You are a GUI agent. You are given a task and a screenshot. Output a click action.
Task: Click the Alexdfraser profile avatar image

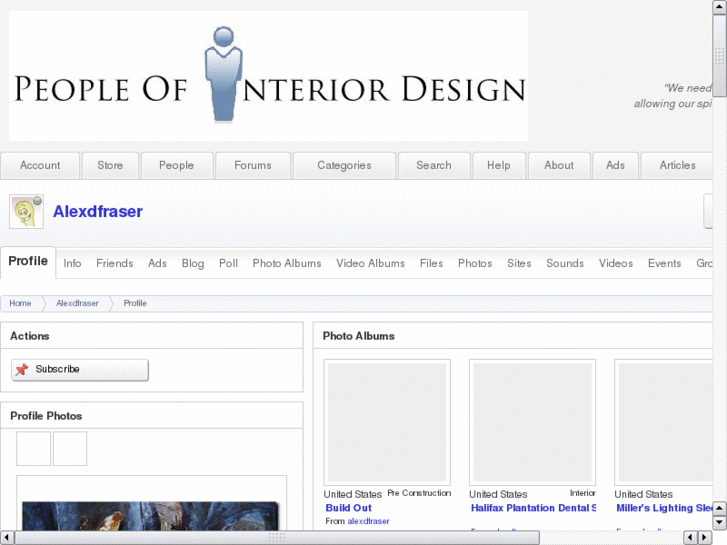[x=26, y=212]
